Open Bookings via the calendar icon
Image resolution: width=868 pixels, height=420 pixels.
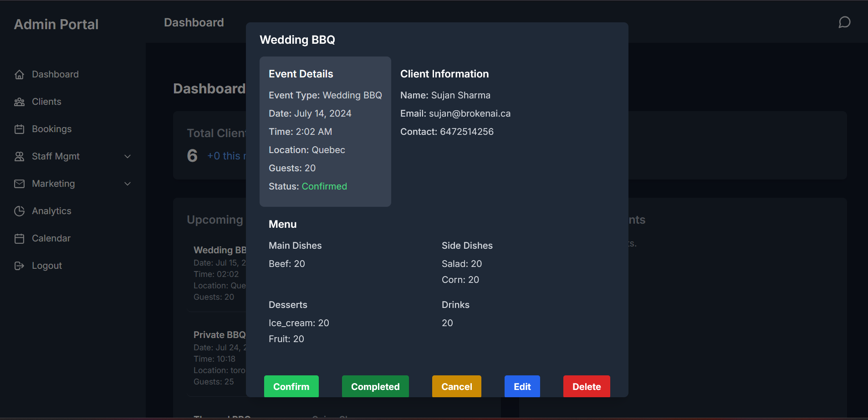[x=20, y=128]
